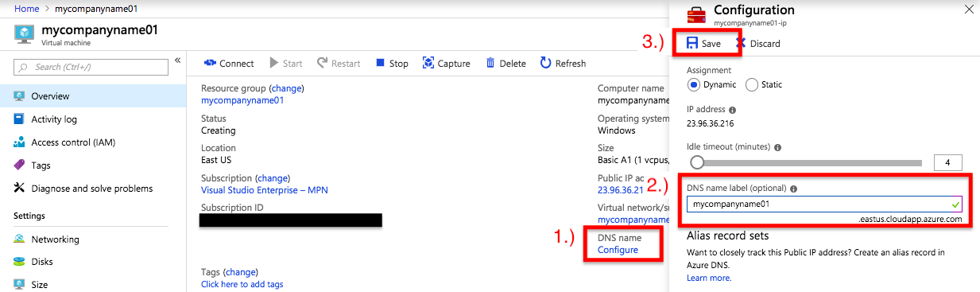Click the Capture toolbar button
Viewport: 980px width, 292px height.
tap(446, 64)
